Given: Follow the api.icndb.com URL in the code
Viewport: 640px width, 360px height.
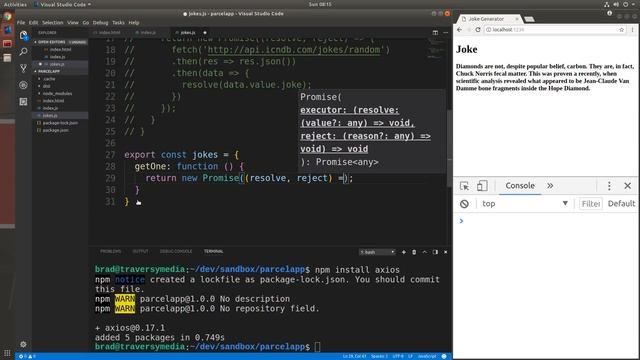Looking at the screenshot, I should click(294, 50).
